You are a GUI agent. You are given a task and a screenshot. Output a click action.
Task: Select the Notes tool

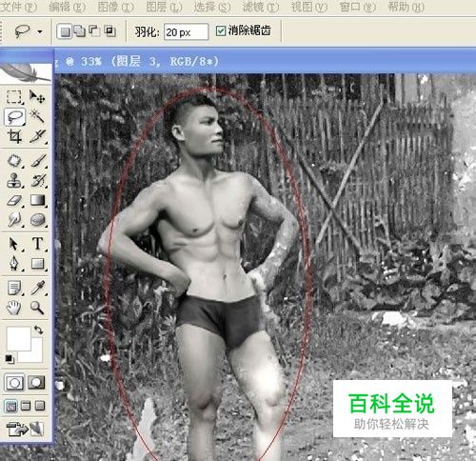[x=14, y=289]
